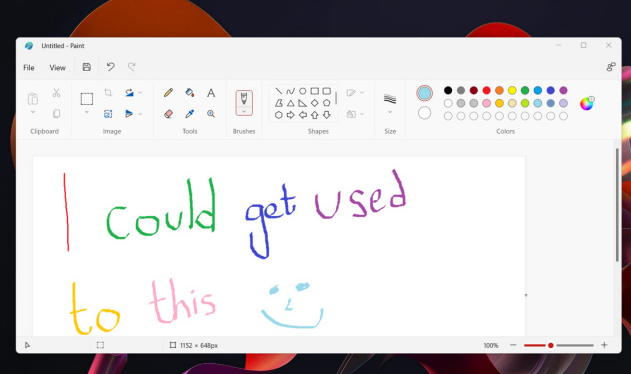The image size is (631, 374).
Task: Select the Pencil tool
Action: [168, 93]
